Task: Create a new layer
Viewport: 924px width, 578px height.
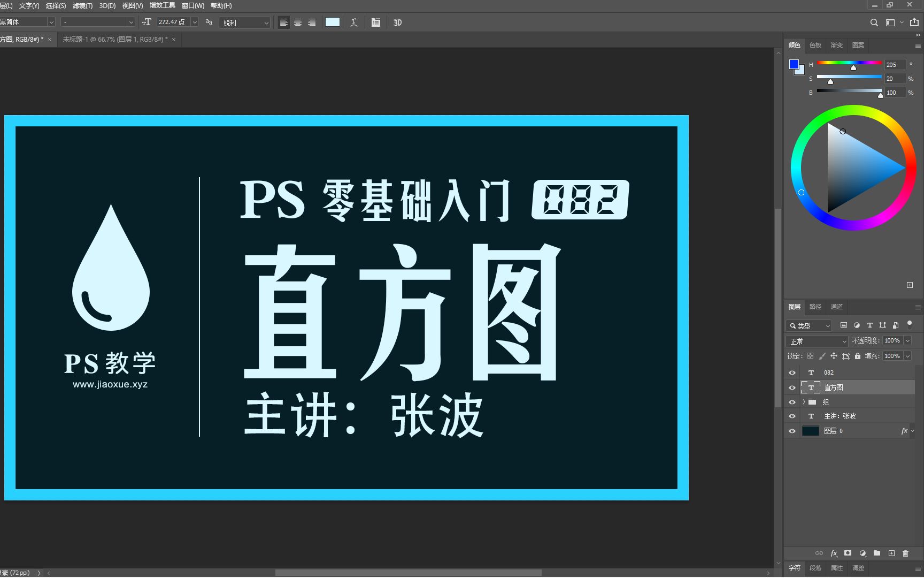Action: [x=891, y=553]
